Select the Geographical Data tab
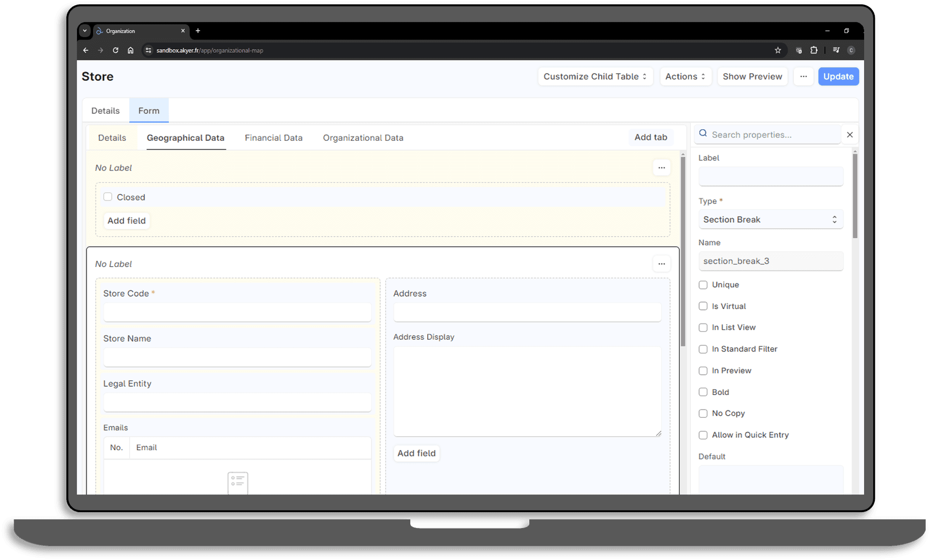Screen dimensions: 930x560 click(x=186, y=138)
